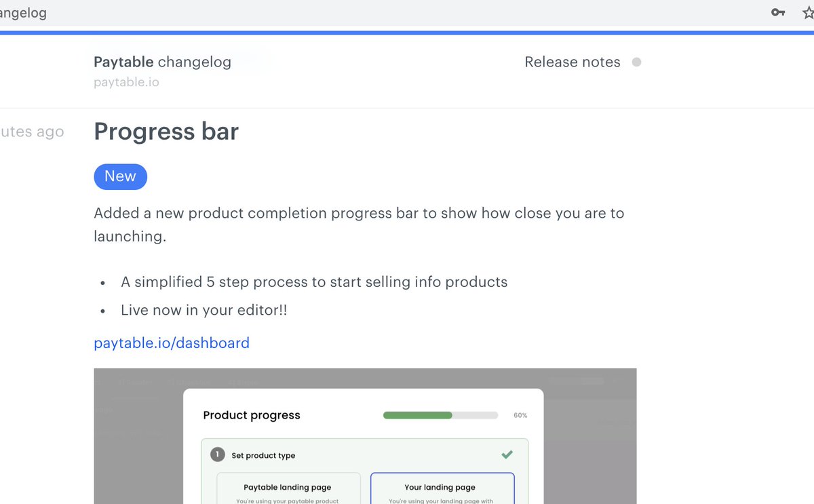Screen dimensions: 814x504
Task: Bookmark this page with the star icon
Action: tap(808, 12)
